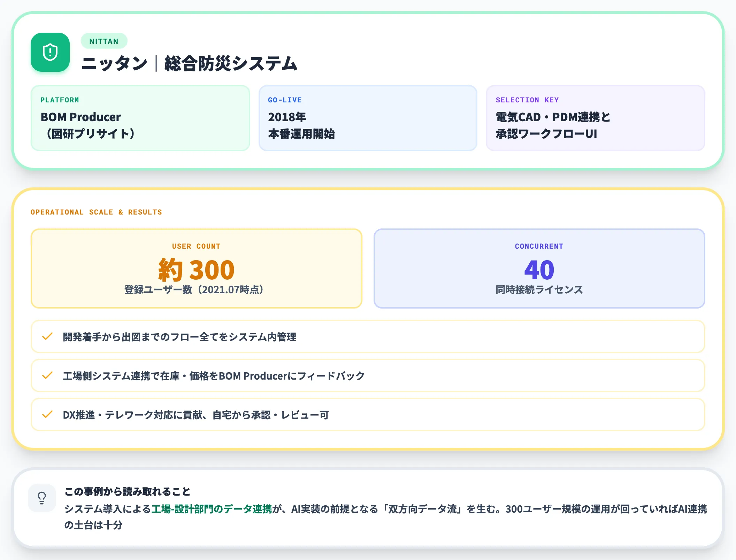Select the USER COUNT 約300 card
This screenshot has height=560, width=736.
pyautogui.click(x=197, y=269)
